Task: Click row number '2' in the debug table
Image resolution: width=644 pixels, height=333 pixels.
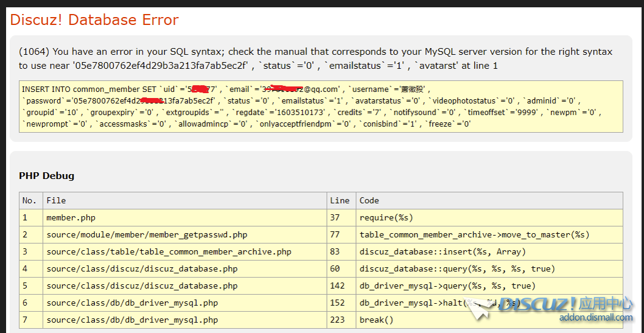Action: [31, 235]
